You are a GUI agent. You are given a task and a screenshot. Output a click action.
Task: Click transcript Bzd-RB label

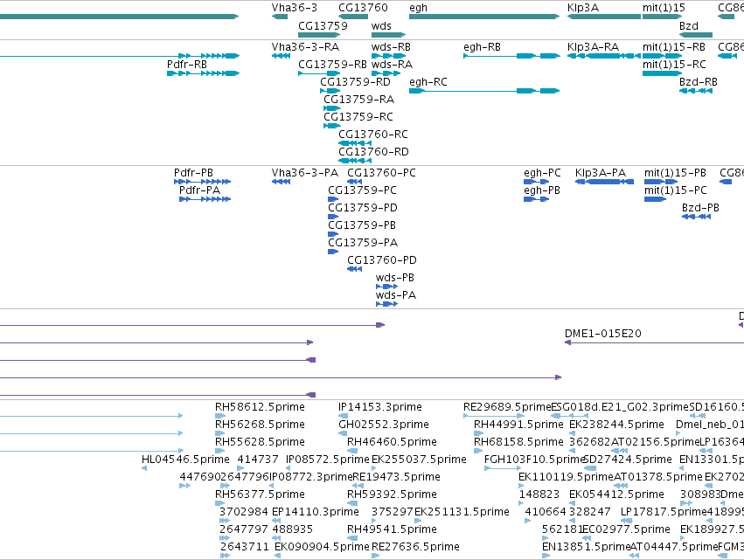pyautogui.click(x=698, y=82)
